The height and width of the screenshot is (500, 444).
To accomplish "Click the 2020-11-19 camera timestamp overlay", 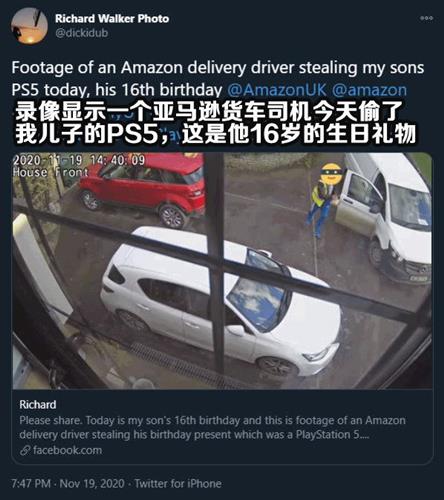I will tap(79, 160).
